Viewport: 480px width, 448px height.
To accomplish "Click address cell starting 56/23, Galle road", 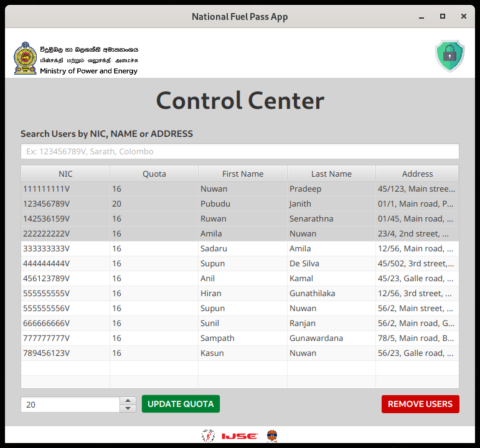I will click(417, 353).
